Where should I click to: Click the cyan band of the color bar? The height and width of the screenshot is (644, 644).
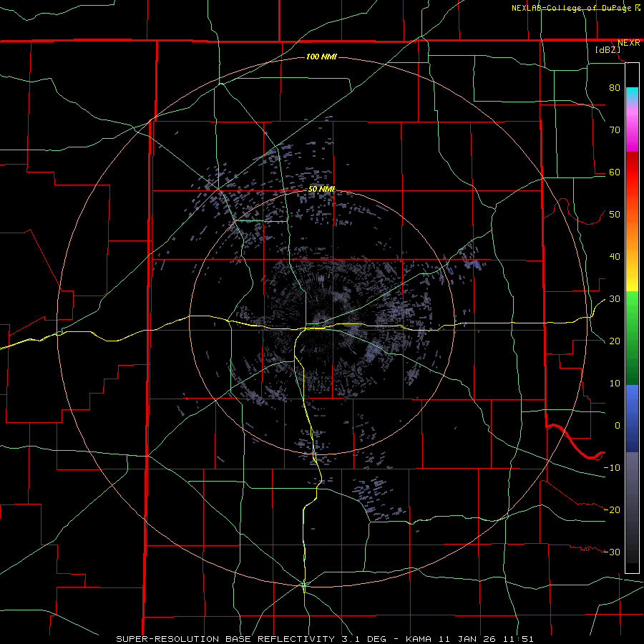(x=632, y=93)
